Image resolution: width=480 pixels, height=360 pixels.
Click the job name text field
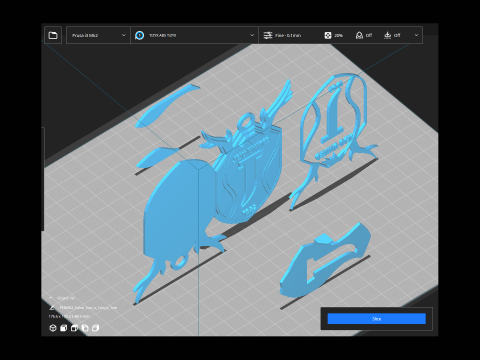pyautogui.click(x=88, y=308)
